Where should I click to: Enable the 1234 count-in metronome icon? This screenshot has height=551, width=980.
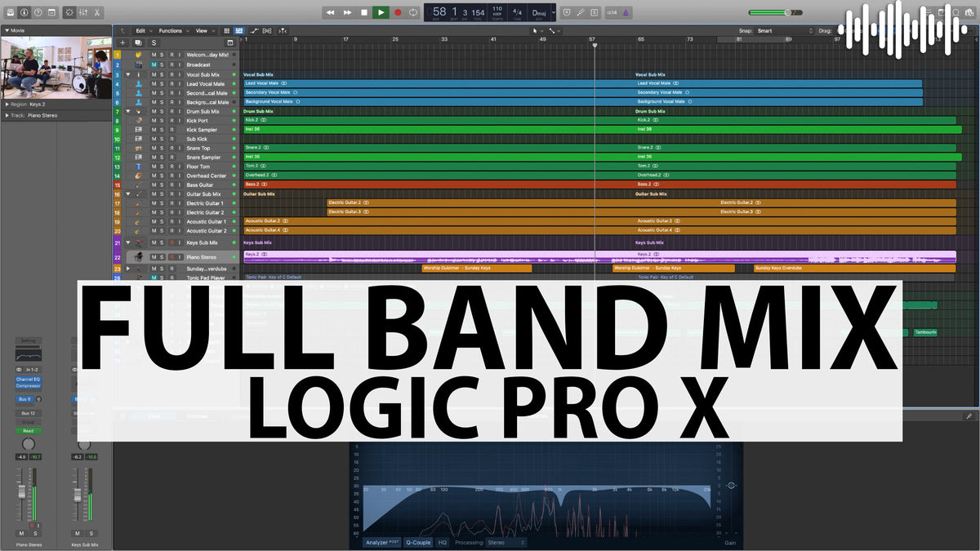click(612, 12)
